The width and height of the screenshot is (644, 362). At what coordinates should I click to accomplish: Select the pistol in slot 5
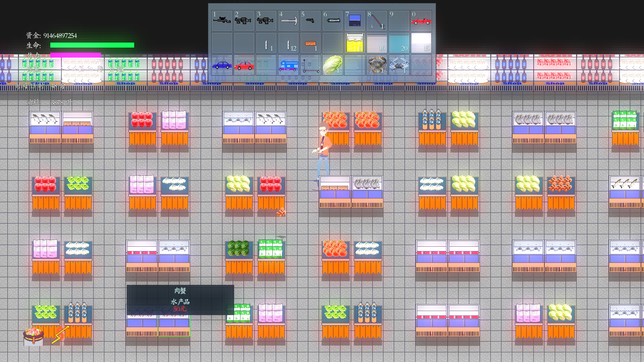[310, 21]
